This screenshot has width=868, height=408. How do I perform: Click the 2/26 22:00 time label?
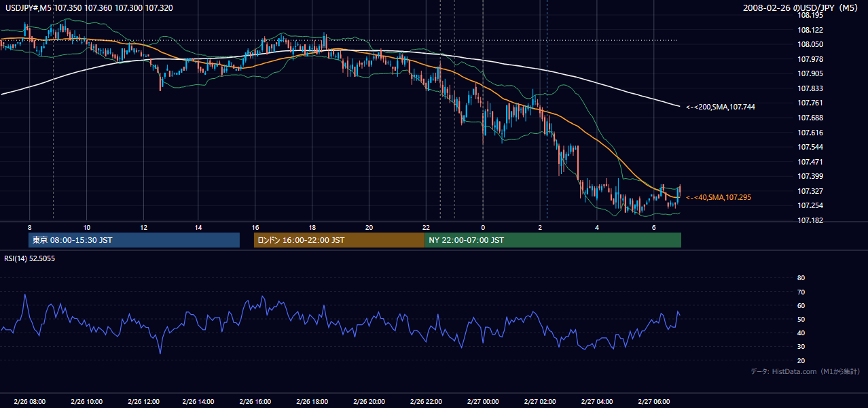tap(427, 402)
